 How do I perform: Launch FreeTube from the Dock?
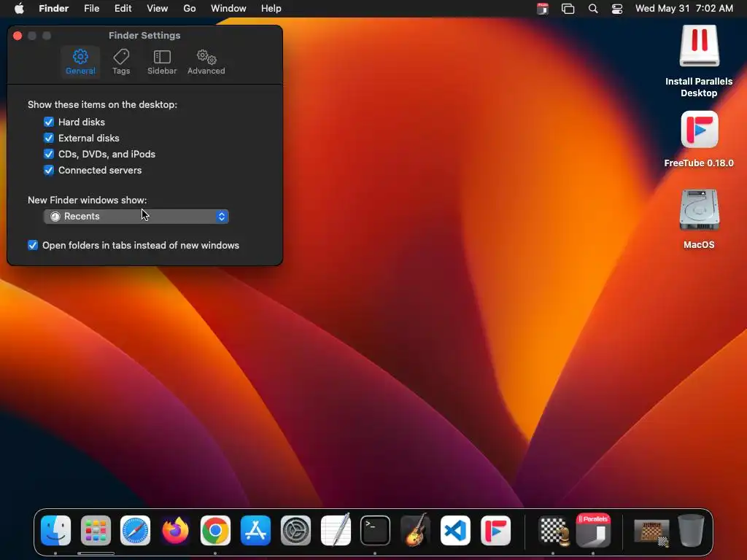point(495,531)
